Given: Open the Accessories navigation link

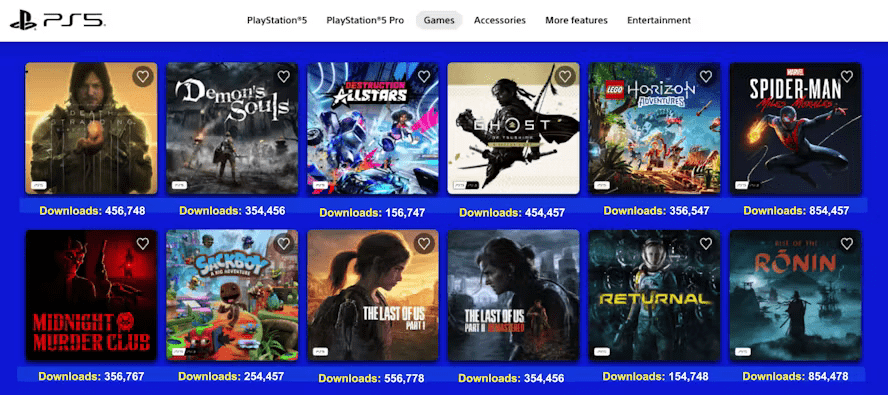Looking at the screenshot, I should (500, 20).
